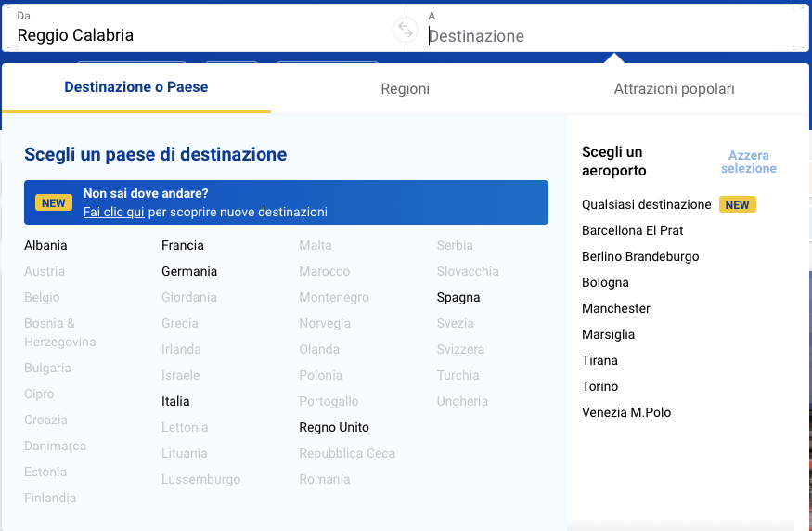Viewport: 812px width, 531px height.
Task: Click the NEW badge in blue banner
Action: click(54, 202)
